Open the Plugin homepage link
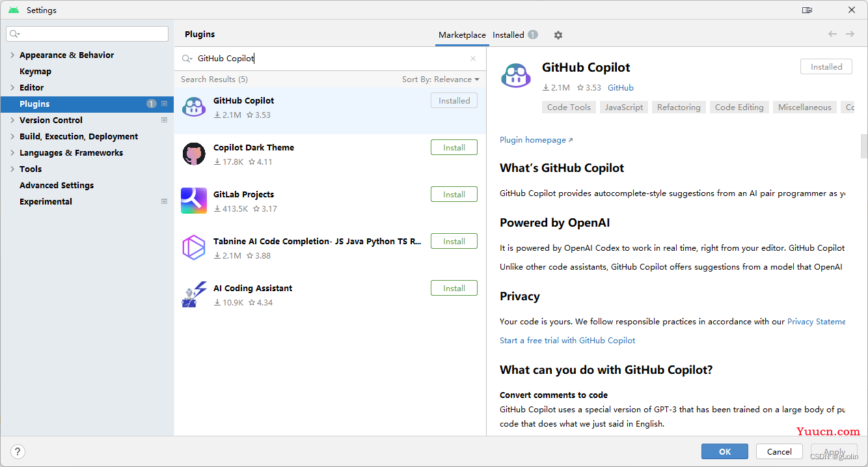Screen dimensions: 868x467 (x=536, y=140)
